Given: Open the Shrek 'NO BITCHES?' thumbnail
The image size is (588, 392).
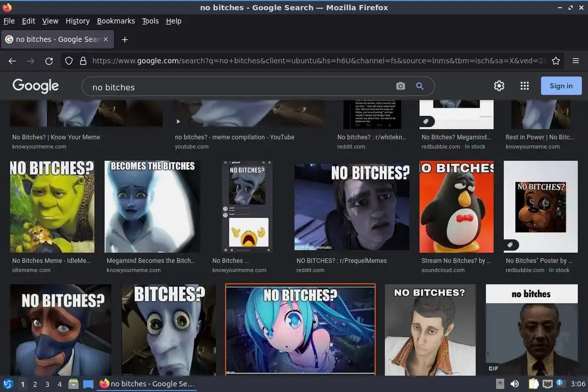Looking at the screenshot, I should coord(52,207).
